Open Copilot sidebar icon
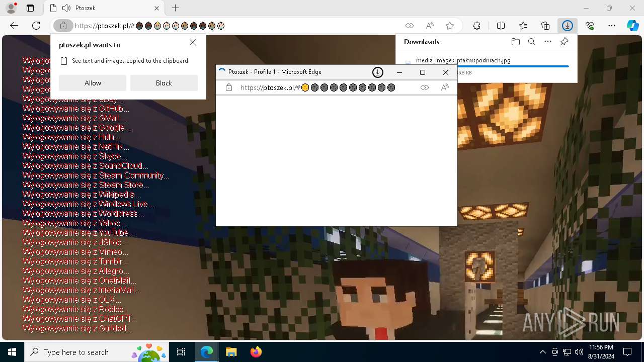Screen dimensions: 644x362 (632, 26)
